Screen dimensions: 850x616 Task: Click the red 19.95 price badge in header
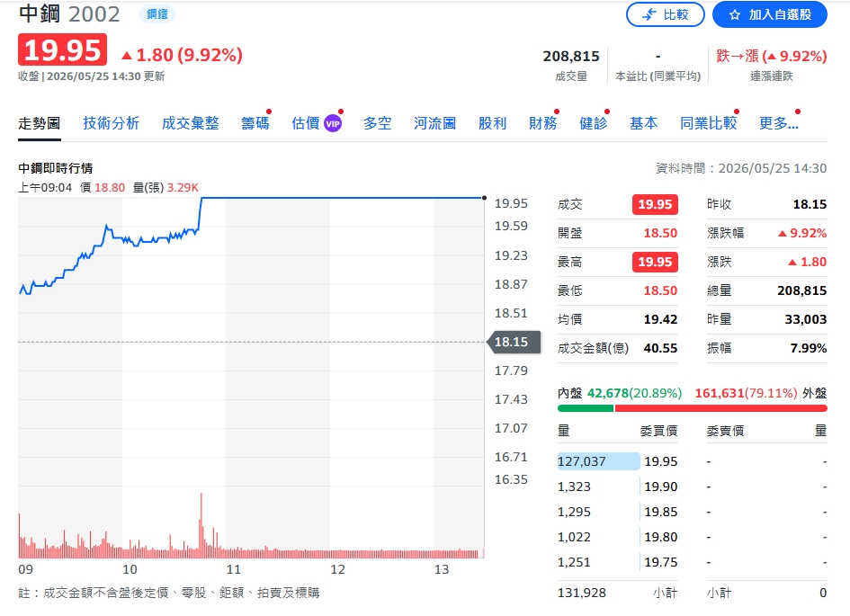(x=62, y=49)
